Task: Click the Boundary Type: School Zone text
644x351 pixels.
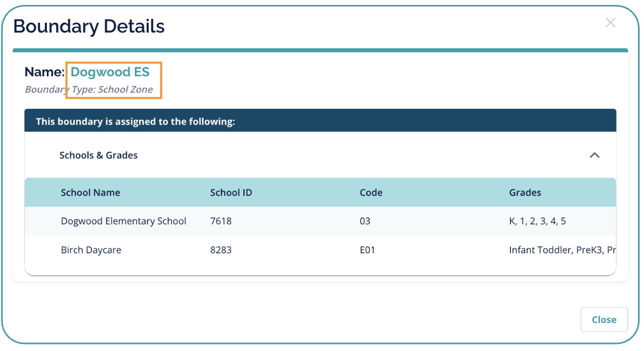Action: tap(89, 90)
